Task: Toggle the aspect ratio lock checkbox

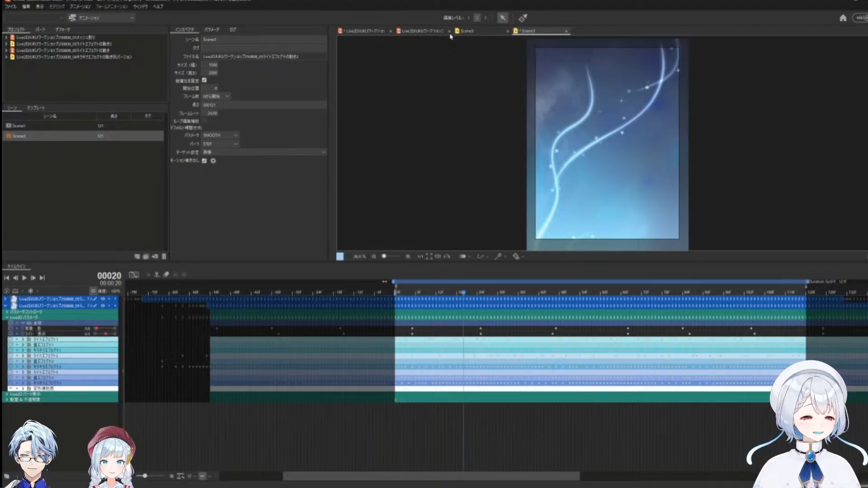Action: pyautogui.click(x=204, y=80)
